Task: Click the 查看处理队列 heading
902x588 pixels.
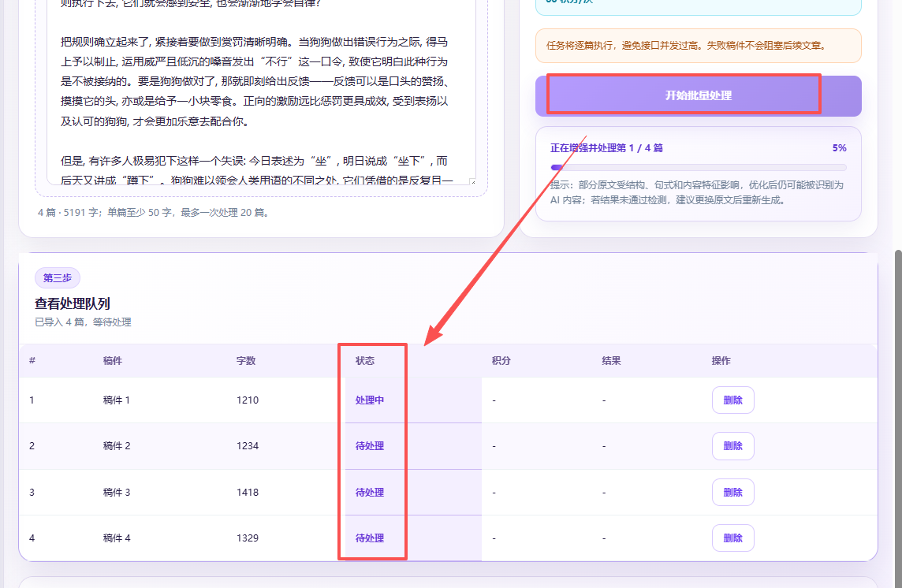Action: (x=73, y=303)
